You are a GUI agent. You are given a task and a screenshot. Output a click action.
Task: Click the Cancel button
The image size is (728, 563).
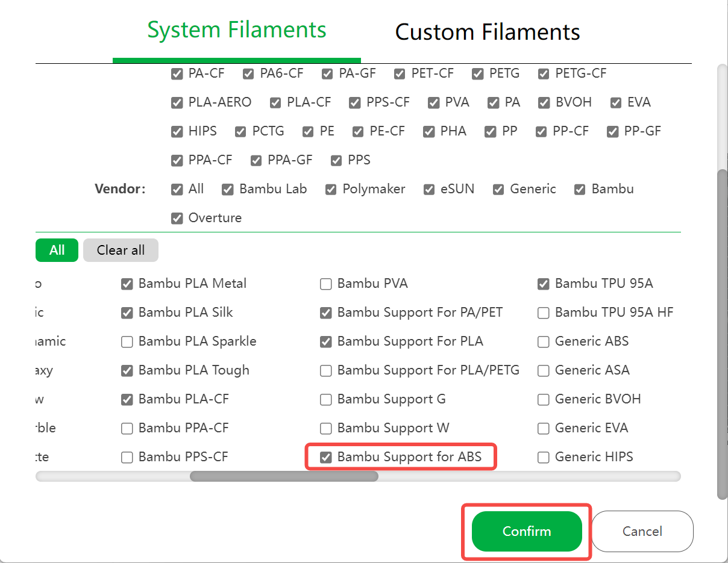coord(642,531)
